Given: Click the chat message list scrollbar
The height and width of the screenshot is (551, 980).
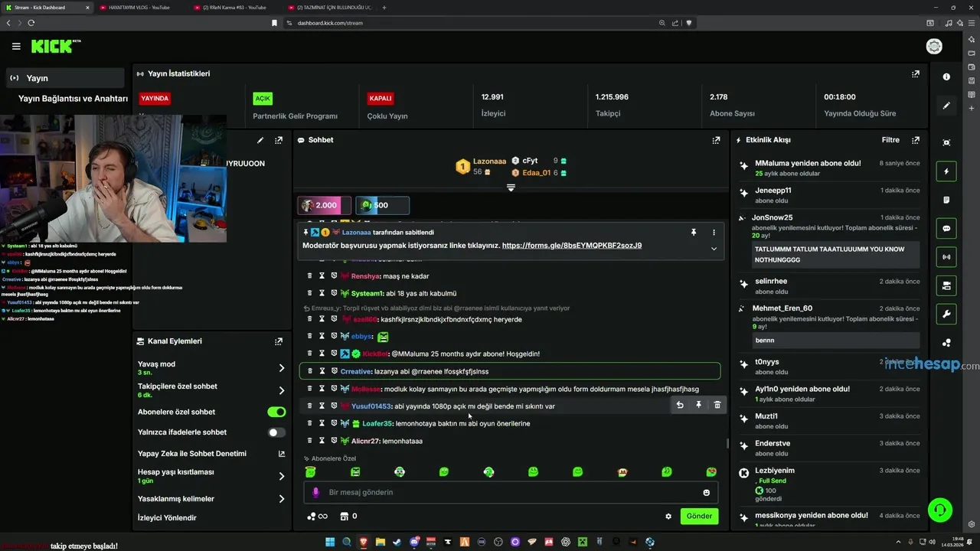Looking at the screenshot, I should [727, 443].
